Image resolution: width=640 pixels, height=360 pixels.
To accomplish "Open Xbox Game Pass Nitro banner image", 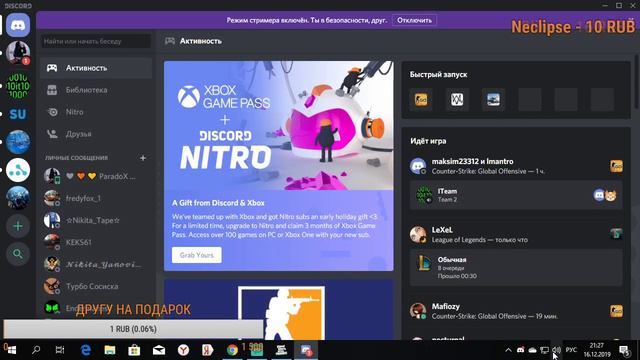I will point(279,125).
